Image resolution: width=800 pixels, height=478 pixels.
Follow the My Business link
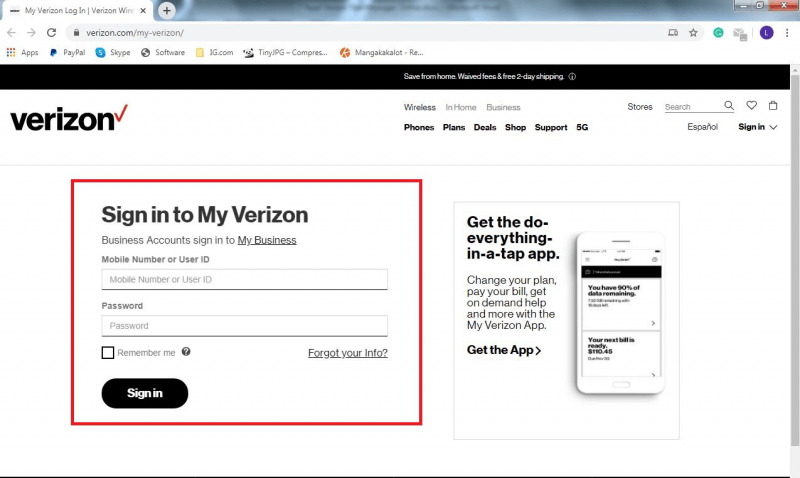coord(267,240)
